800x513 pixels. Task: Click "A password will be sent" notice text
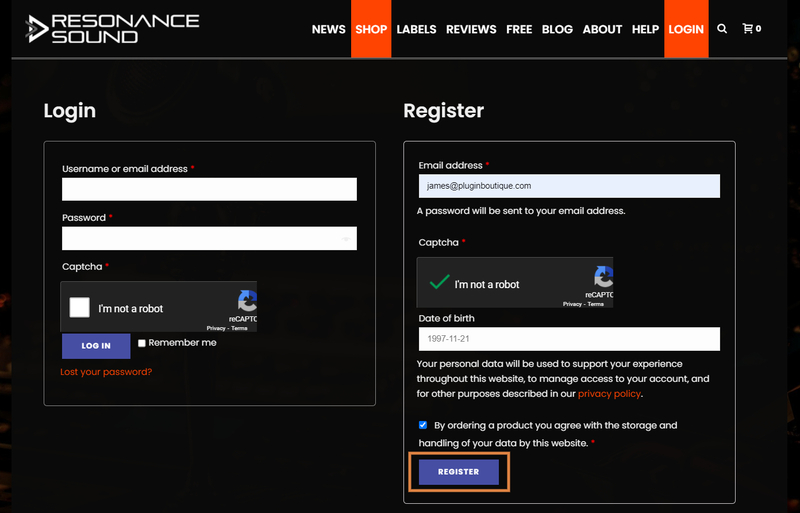(521, 211)
